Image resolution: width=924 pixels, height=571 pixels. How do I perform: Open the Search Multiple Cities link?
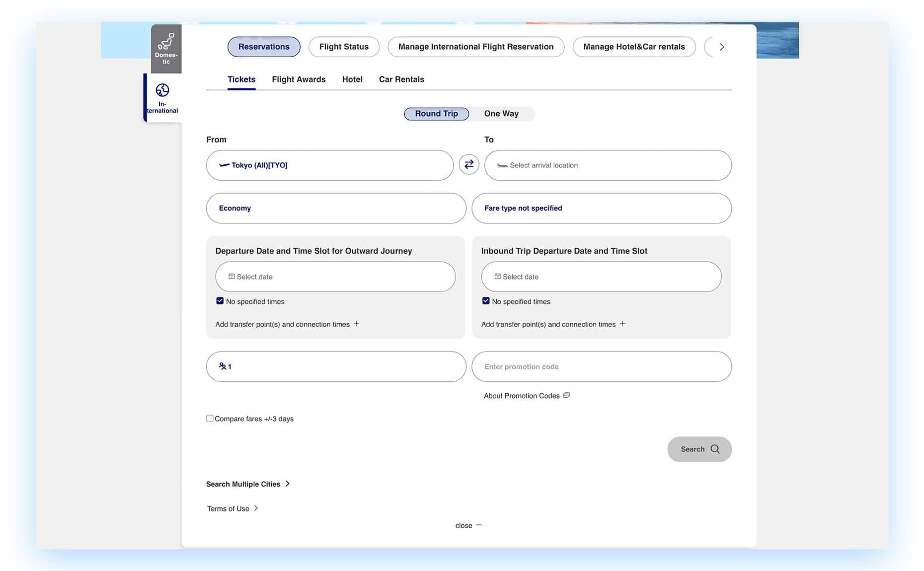(247, 484)
